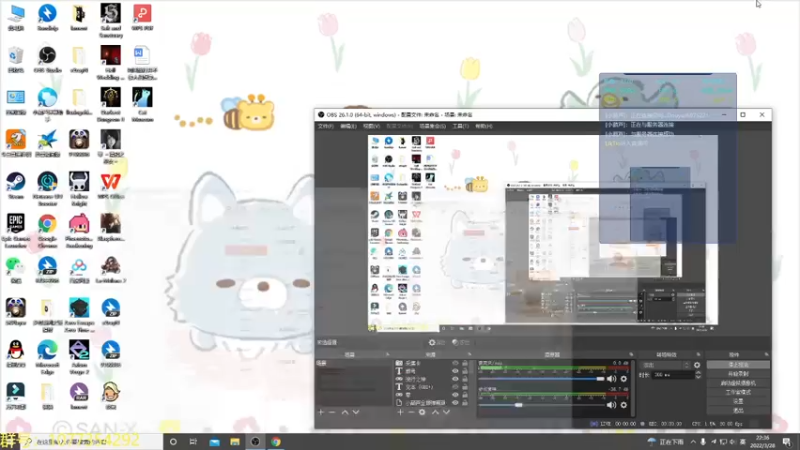Open the WPS PDF desktop icon
The width and height of the screenshot is (800, 450).
(x=142, y=17)
